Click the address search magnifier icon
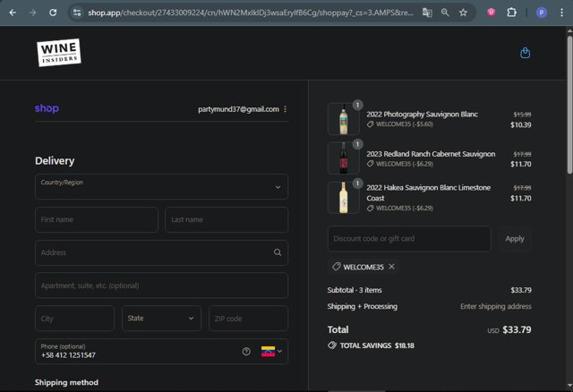573x392 pixels. click(278, 252)
